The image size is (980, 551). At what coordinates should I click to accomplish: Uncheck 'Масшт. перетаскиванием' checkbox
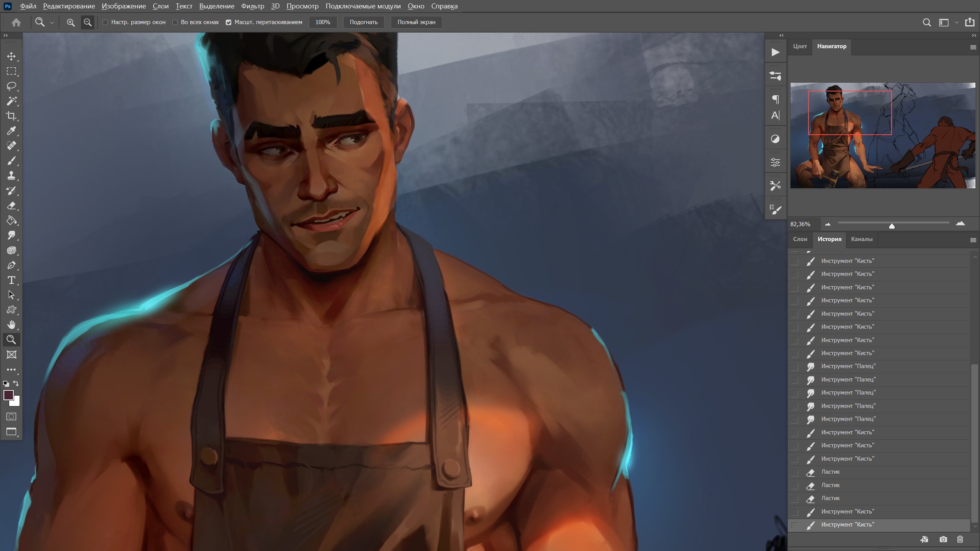229,23
